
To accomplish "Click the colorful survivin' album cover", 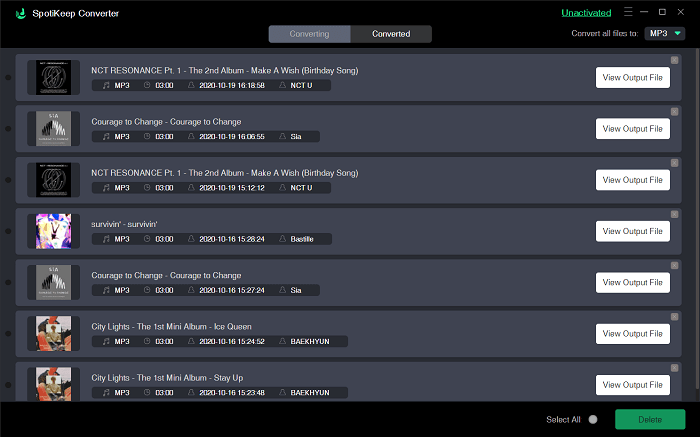I will click(54, 231).
